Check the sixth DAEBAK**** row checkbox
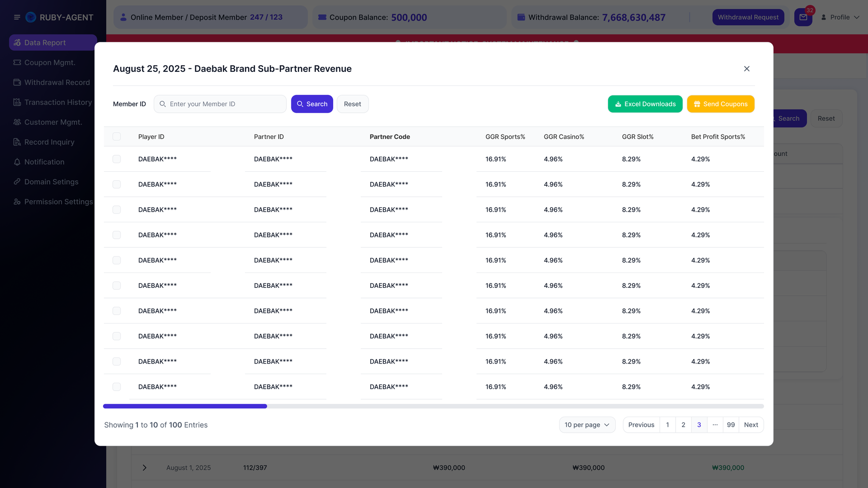The width and height of the screenshot is (868, 488). 117,285
